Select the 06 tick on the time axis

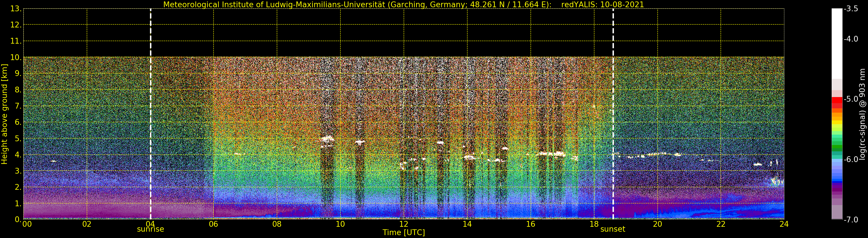(x=213, y=224)
